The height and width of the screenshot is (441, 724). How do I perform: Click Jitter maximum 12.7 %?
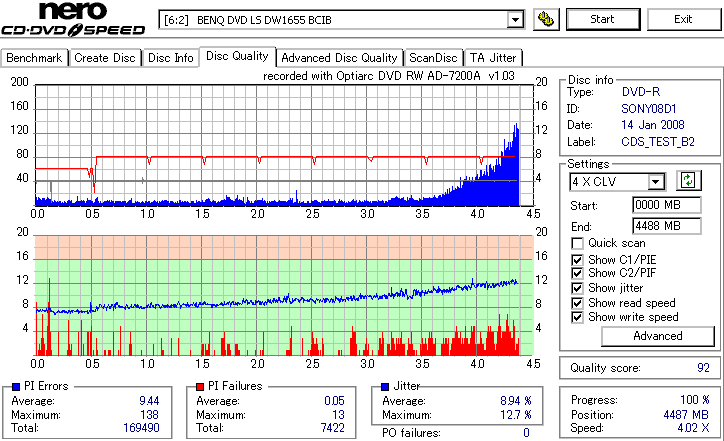(x=516, y=415)
